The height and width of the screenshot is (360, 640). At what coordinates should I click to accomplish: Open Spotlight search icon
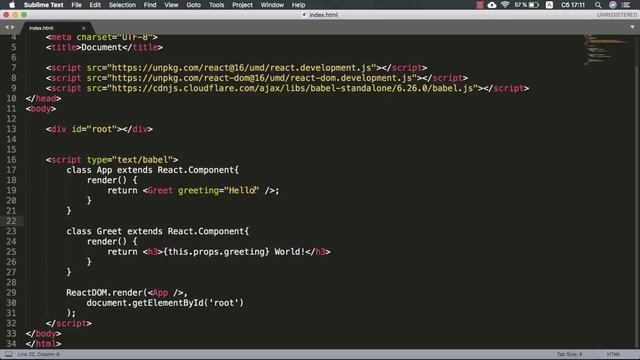[598, 5]
